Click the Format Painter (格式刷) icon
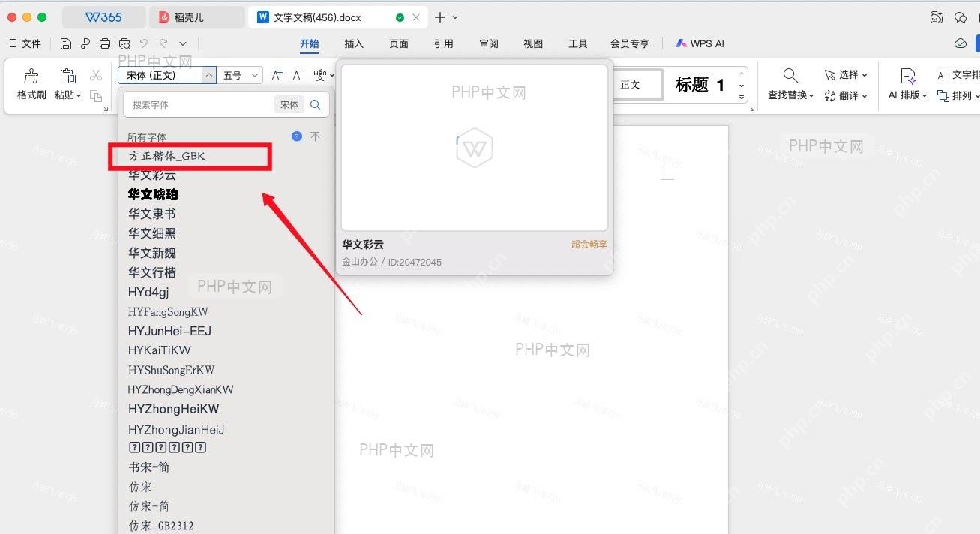 click(31, 76)
